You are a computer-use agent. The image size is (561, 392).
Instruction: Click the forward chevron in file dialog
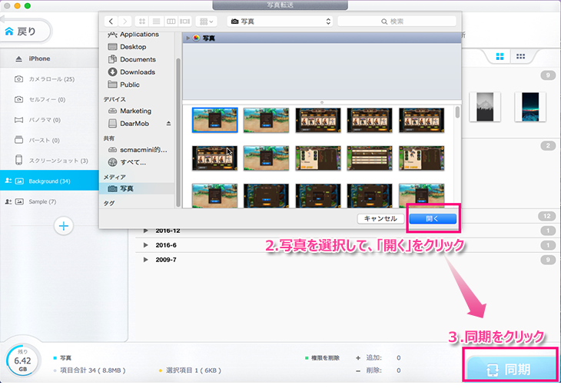coord(124,22)
